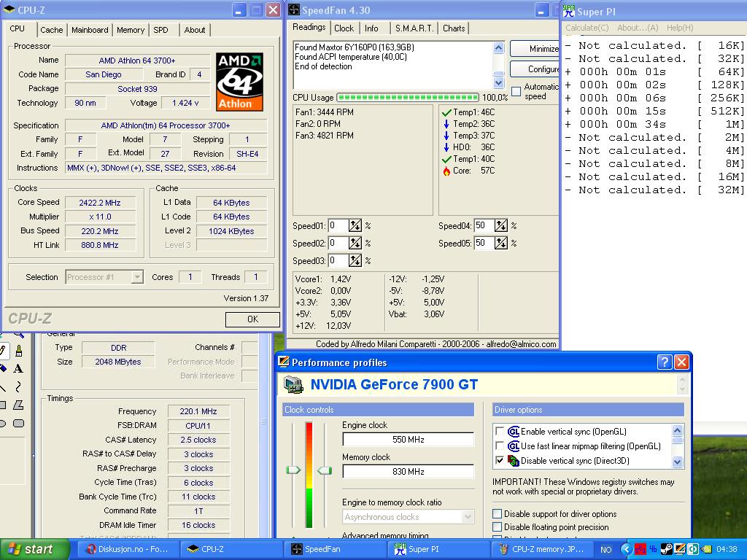Click the CPU Usage progress bar in SpeedFan

pyautogui.click(x=408, y=98)
